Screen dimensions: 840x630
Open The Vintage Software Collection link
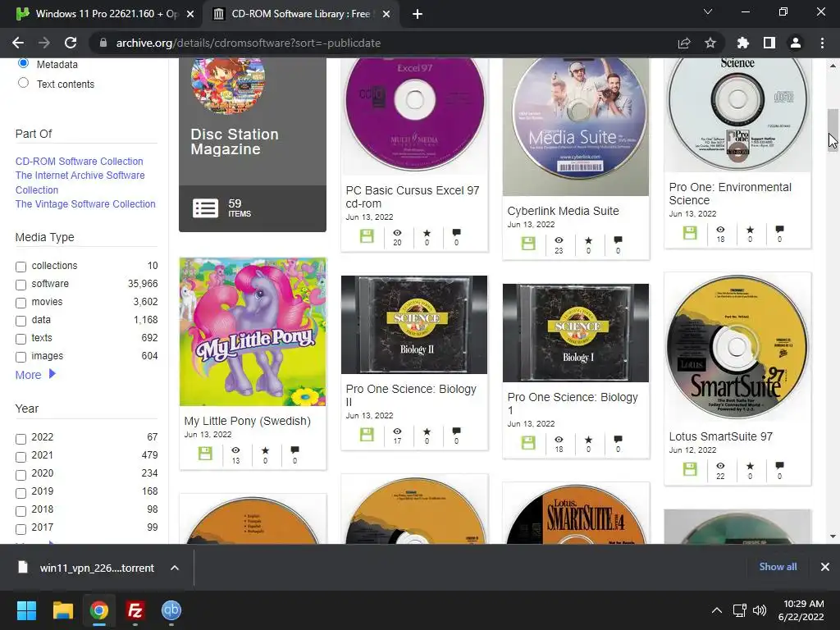click(x=85, y=203)
